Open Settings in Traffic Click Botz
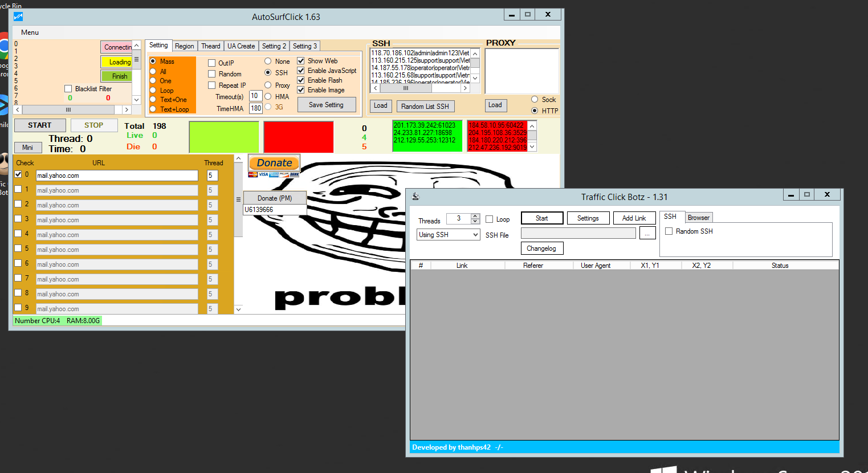The image size is (868, 473). point(588,218)
